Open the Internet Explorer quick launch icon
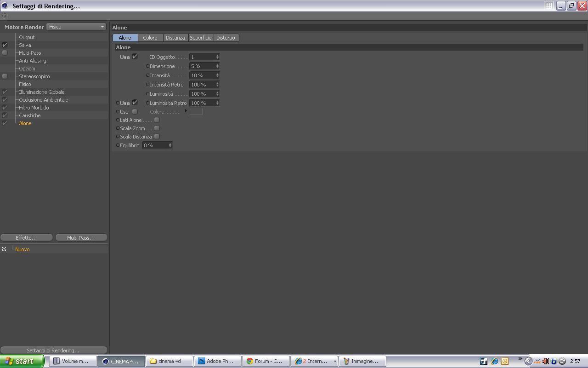This screenshot has width=588, height=368. click(x=494, y=361)
